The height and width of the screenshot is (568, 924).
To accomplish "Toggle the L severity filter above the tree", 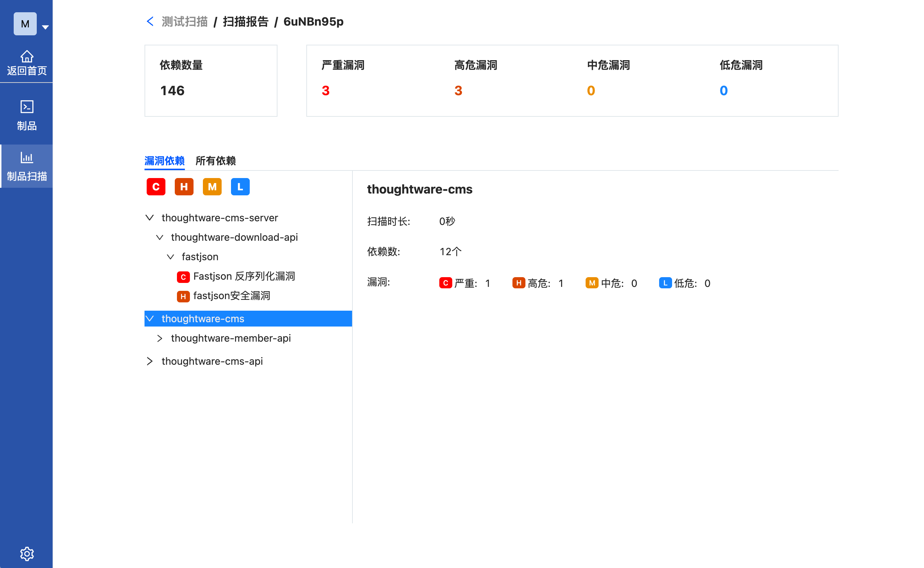I will [240, 187].
